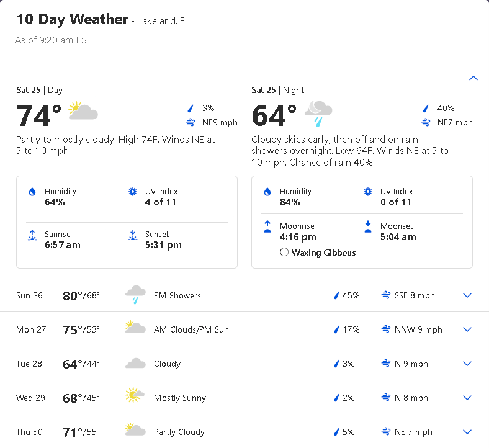
Task: Expand Mon 27 forecast details
Action: (x=468, y=329)
